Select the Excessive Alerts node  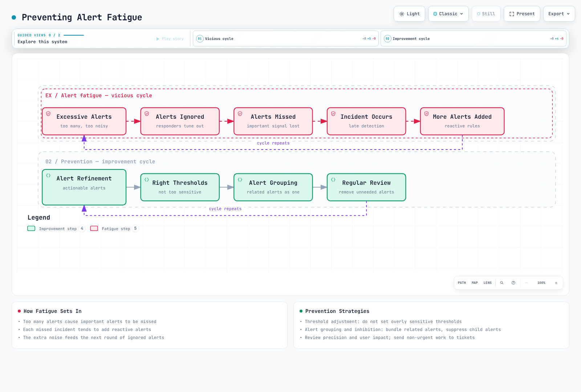click(x=84, y=121)
